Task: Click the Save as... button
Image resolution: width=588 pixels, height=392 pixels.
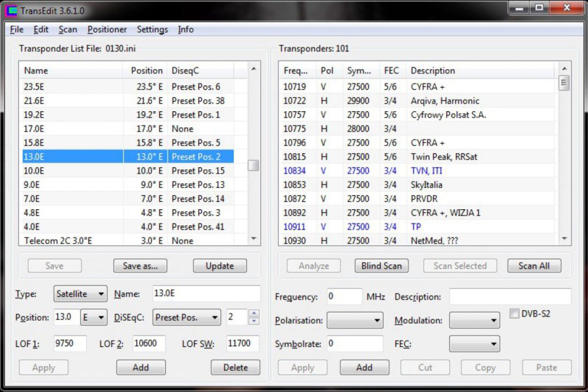Action: pos(140,266)
